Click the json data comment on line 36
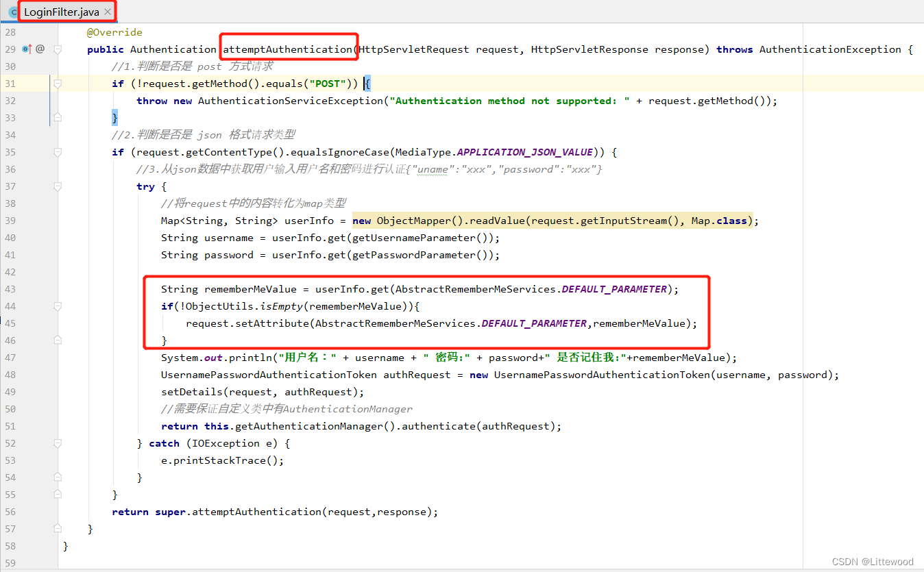The image size is (924, 572). (369, 169)
